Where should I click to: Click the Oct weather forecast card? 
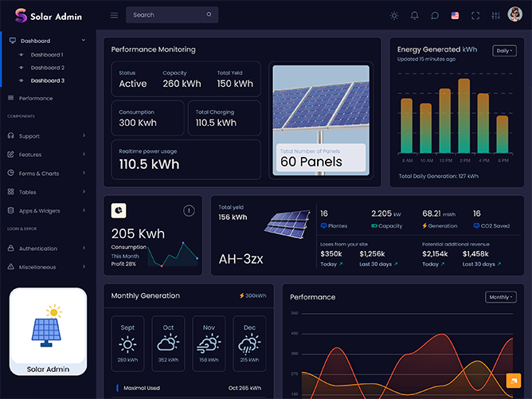(x=168, y=345)
